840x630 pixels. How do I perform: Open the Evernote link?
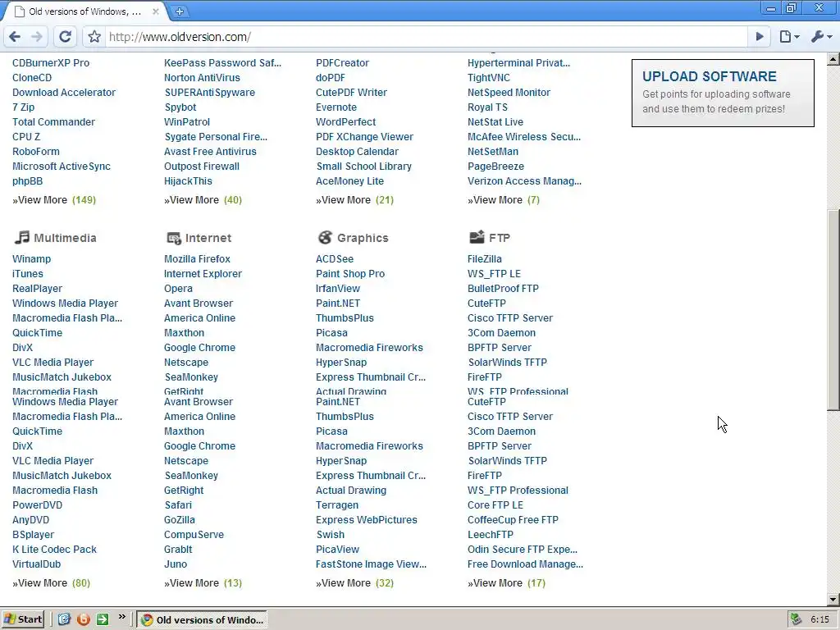(x=336, y=107)
